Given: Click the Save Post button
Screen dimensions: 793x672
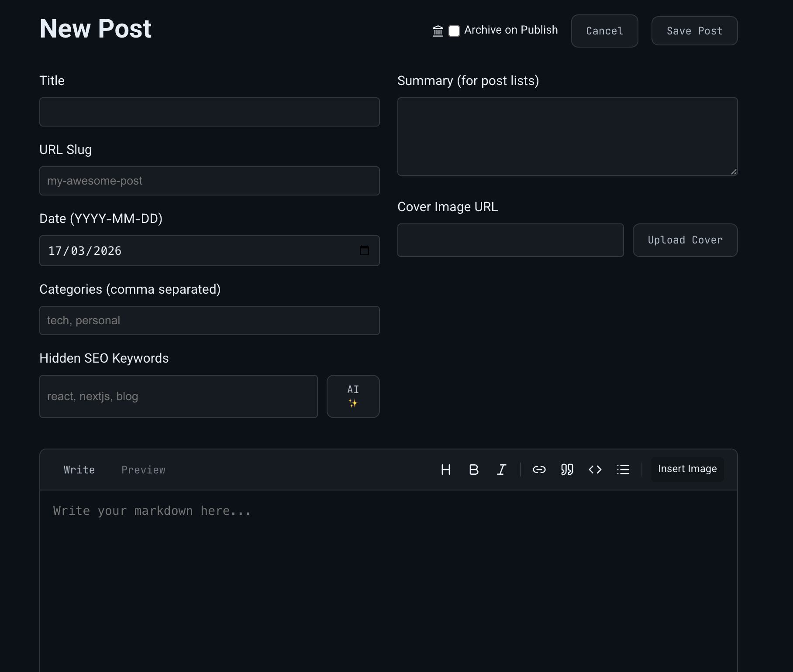Looking at the screenshot, I should pyautogui.click(x=694, y=31).
